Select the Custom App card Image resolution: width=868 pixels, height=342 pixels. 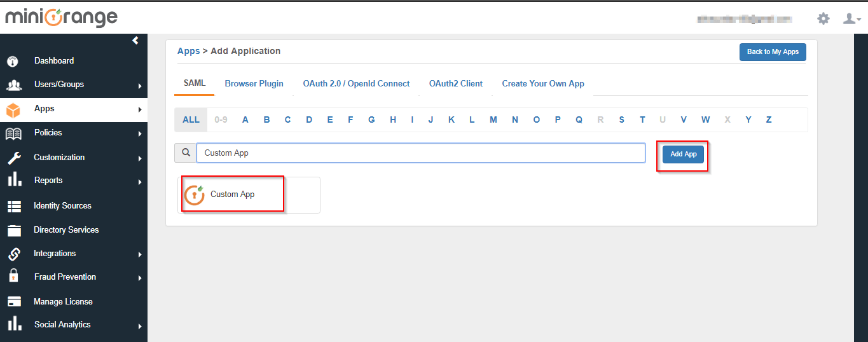tap(249, 195)
